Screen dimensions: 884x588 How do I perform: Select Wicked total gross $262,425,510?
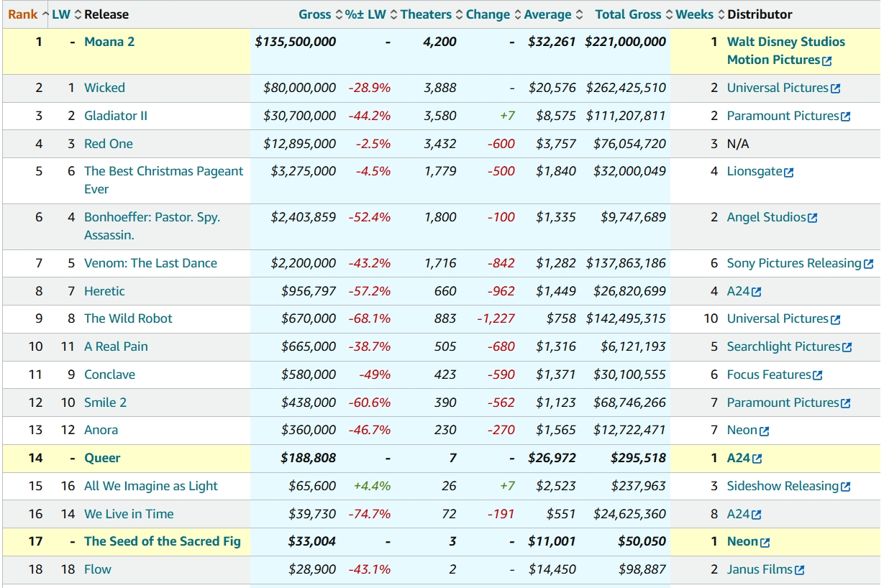coord(626,88)
